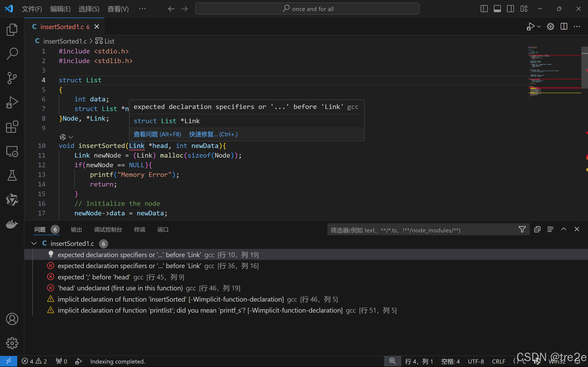The width and height of the screenshot is (588, 367).
Task: Collapse the insertSorted1.c problems group
Action: [34, 243]
